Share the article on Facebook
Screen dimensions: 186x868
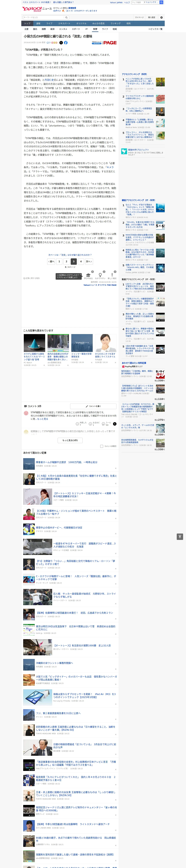tap(66, 43)
